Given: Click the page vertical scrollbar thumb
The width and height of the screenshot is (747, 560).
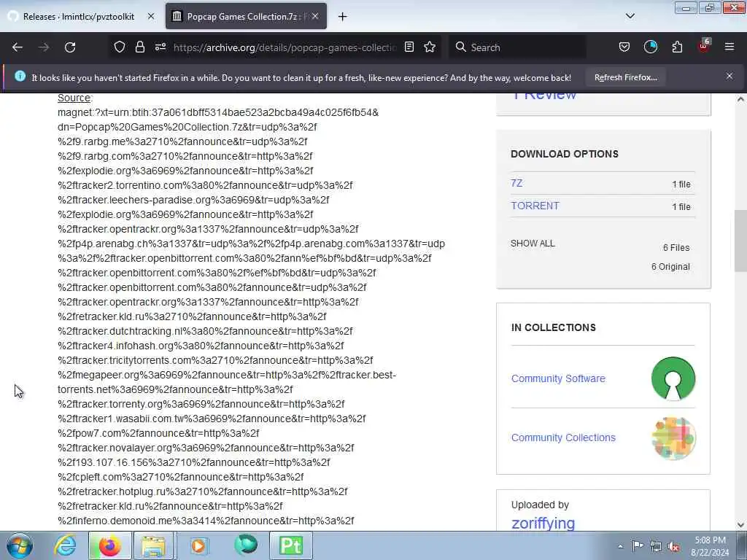Looking at the screenshot, I should (740, 241).
